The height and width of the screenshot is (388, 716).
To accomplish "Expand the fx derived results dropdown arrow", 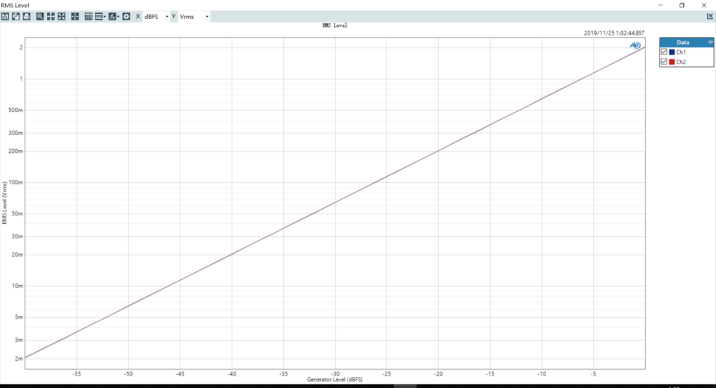I will tap(118, 17).
